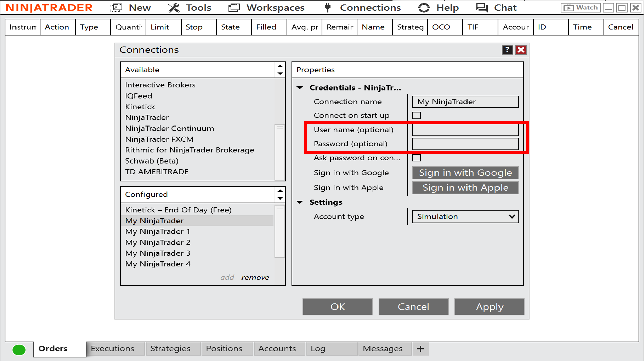Viewport: 644px width, 361px height.
Task: Click the Apply button
Action: (x=489, y=306)
